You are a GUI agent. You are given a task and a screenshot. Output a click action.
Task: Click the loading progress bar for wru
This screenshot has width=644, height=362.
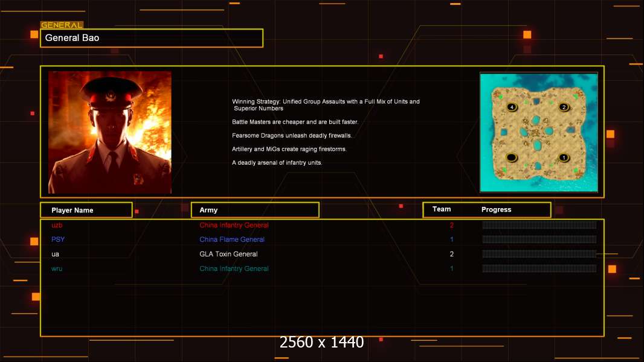click(x=539, y=268)
